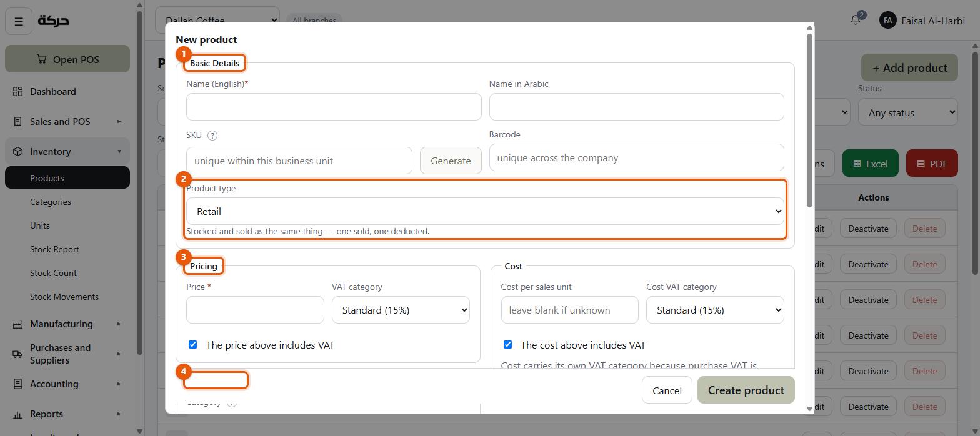Viewport: 980px width, 436px height.
Task: Collapse the Inventory menu arrow
Action: [119, 152]
